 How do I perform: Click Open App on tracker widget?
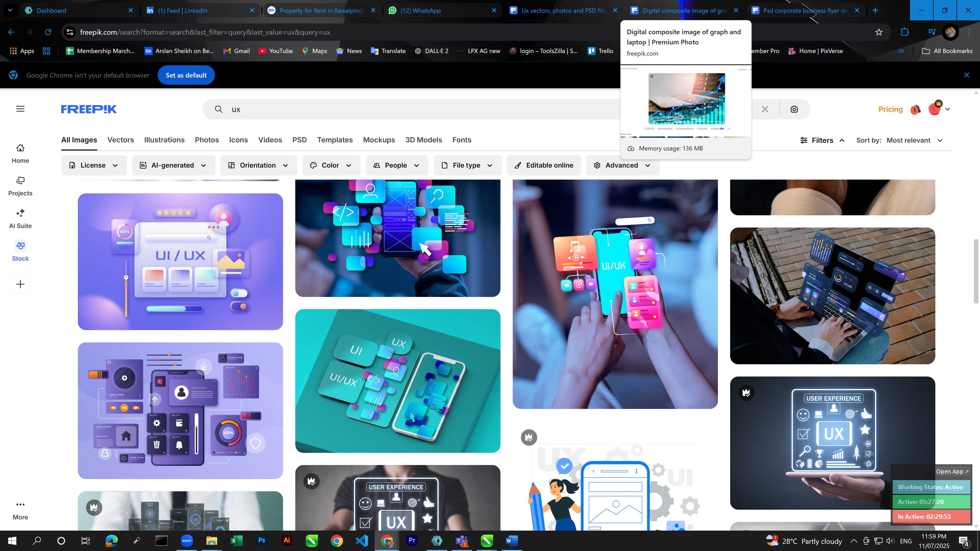(952, 471)
